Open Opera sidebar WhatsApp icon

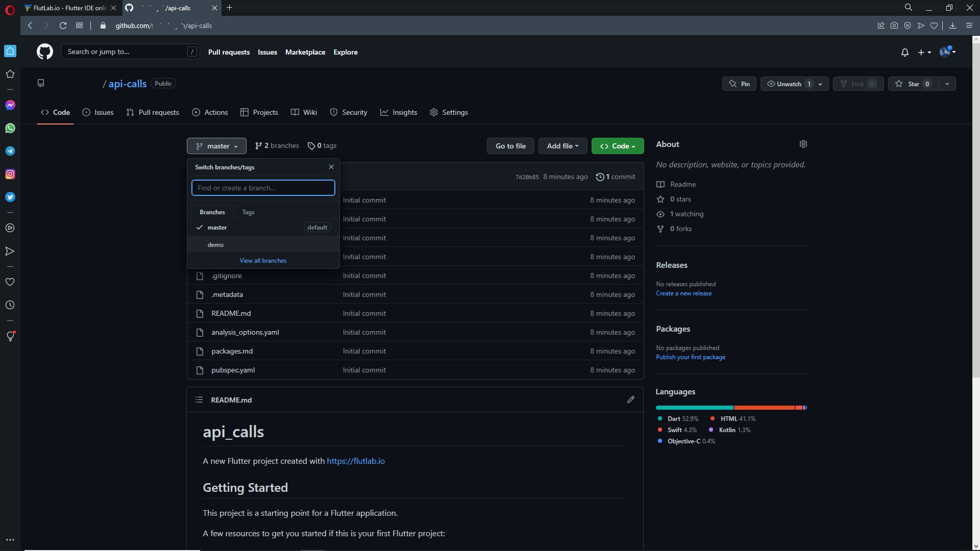10,128
